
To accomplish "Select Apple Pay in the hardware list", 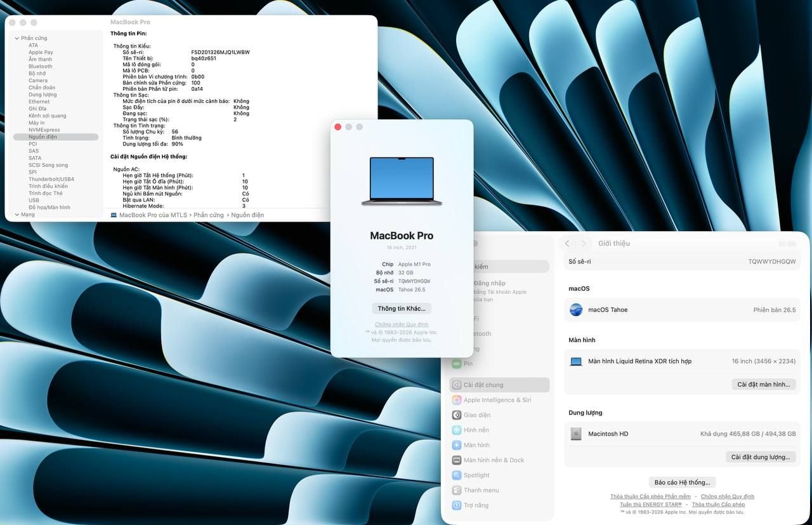I will pyautogui.click(x=41, y=52).
